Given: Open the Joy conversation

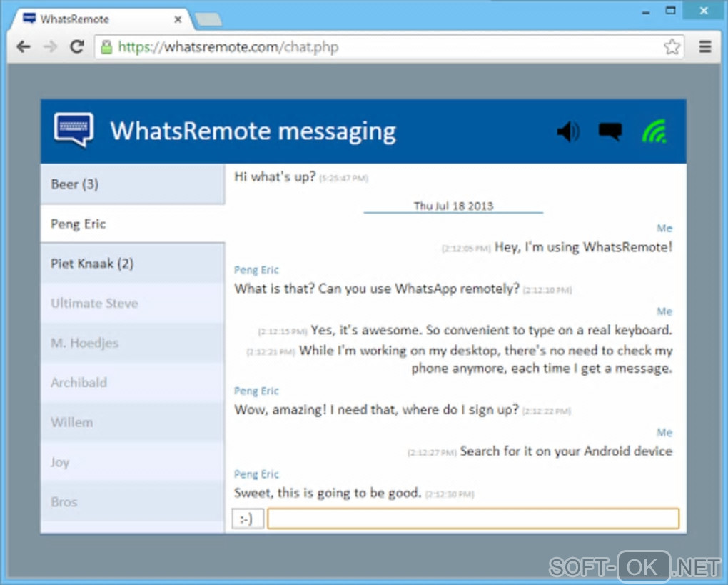Looking at the screenshot, I should pyautogui.click(x=133, y=462).
